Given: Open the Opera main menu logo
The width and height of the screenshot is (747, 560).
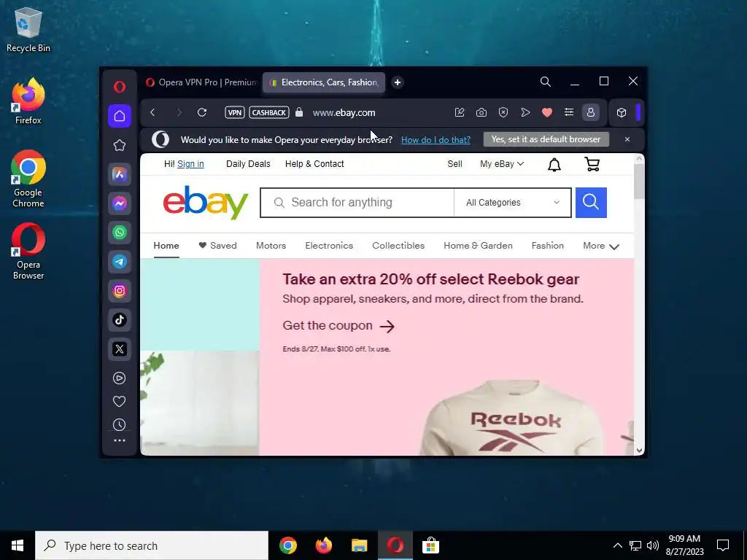Looking at the screenshot, I should 120,87.
